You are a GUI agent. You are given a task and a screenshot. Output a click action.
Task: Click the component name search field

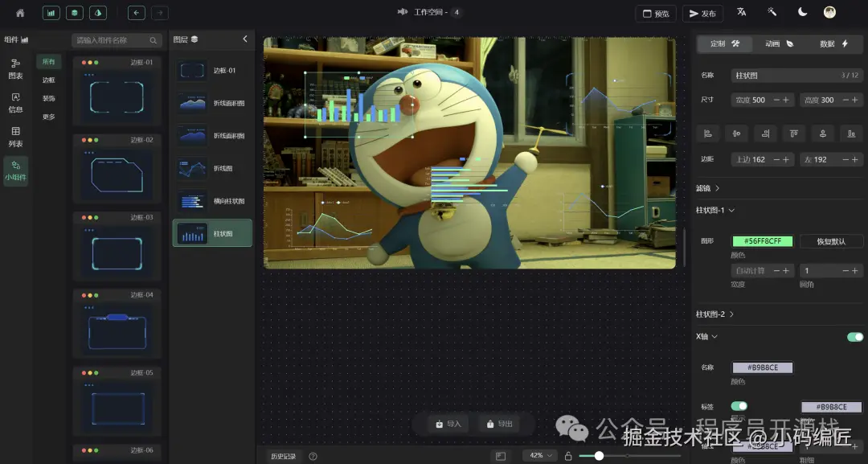[117, 40]
